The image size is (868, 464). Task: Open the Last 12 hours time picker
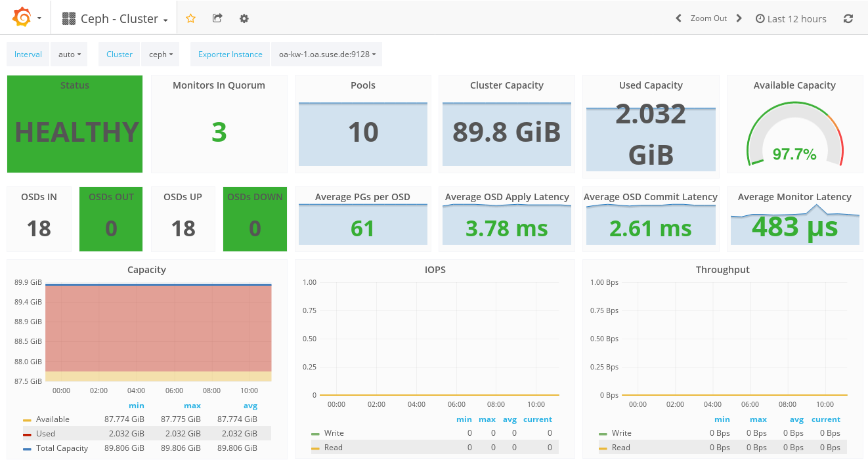click(791, 19)
